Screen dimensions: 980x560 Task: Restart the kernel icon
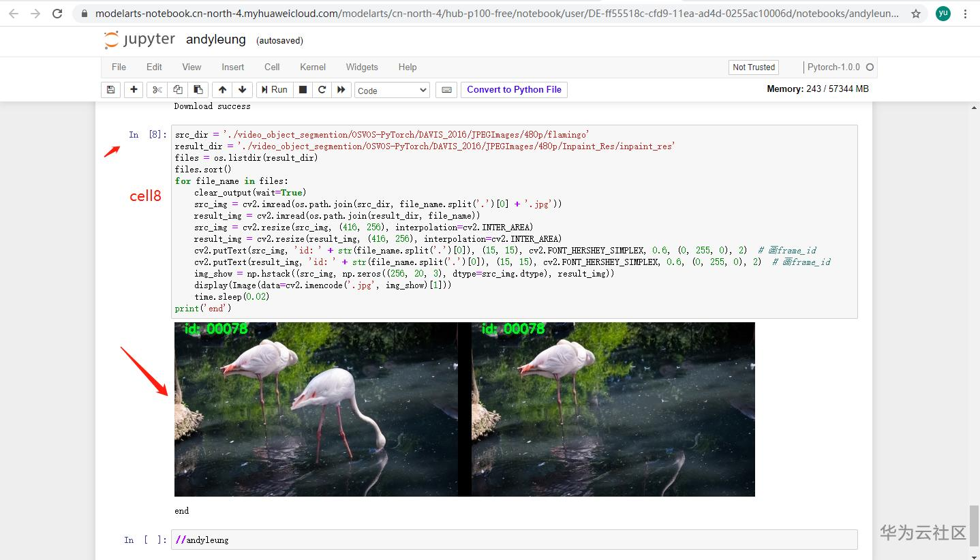point(322,90)
